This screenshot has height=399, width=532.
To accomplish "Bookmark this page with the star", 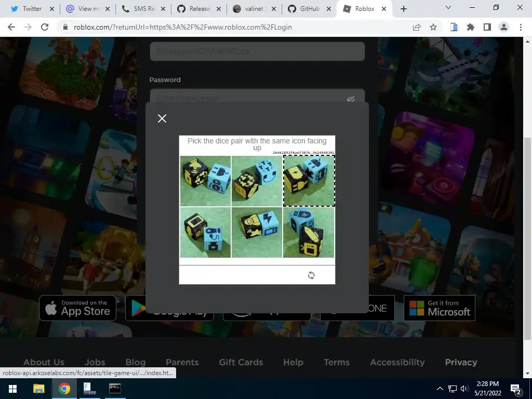I will [x=433, y=27].
